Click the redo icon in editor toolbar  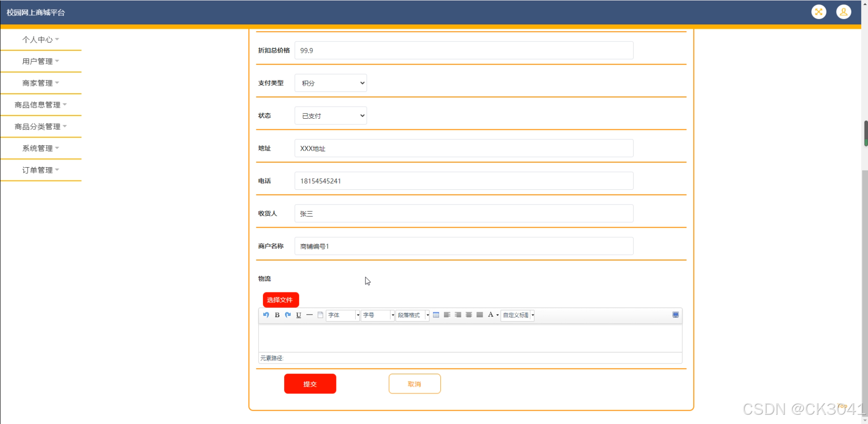point(288,315)
